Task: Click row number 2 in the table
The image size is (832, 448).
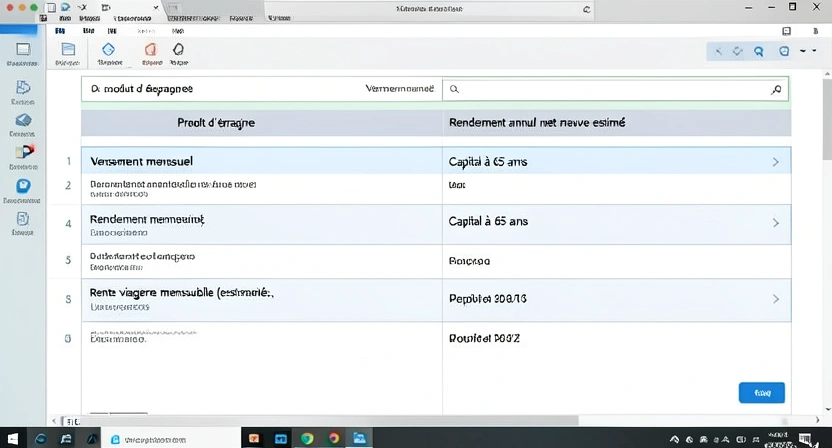Action: click(68, 185)
